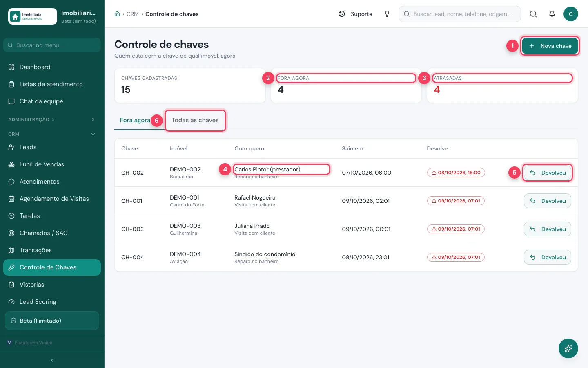Click the Chaves cadastradas card
The height and width of the screenshot is (368, 588).
pyautogui.click(x=190, y=85)
